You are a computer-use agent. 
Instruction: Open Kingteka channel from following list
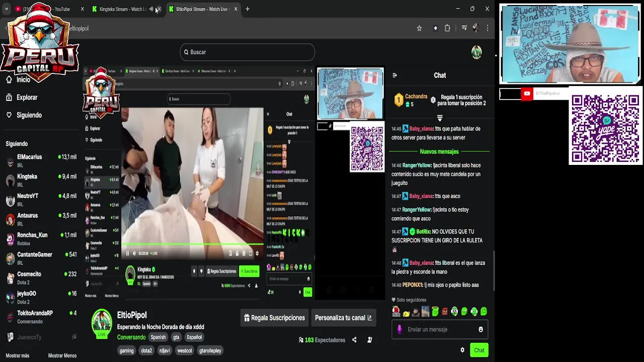[41, 180]
